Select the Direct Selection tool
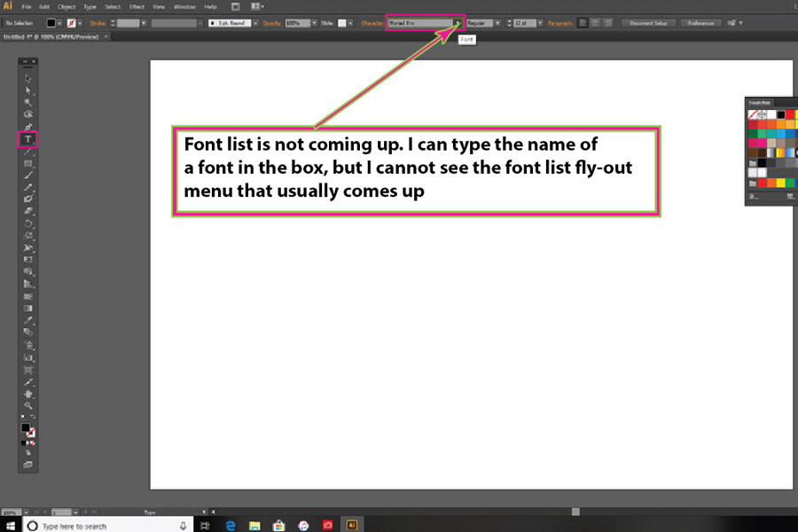Image resolution: width=798 pixels, height=532 pixels. [x=28, y=90]
